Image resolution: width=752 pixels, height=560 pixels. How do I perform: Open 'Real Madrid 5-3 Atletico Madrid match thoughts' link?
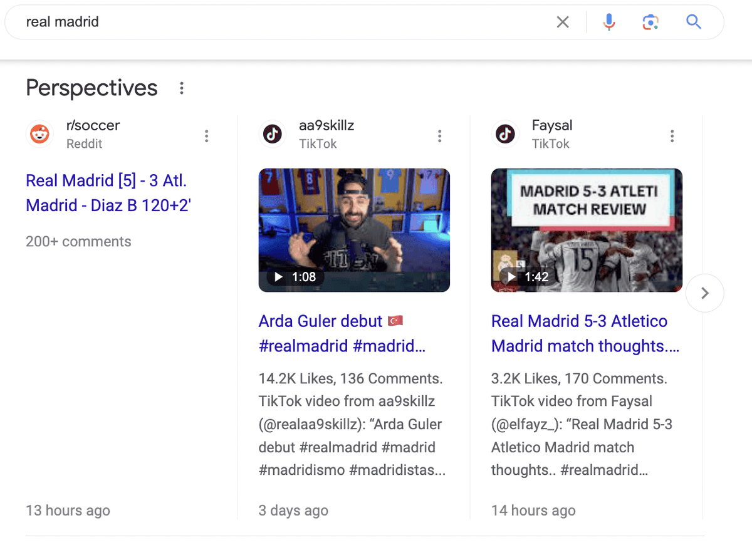(x=585, y=333)
